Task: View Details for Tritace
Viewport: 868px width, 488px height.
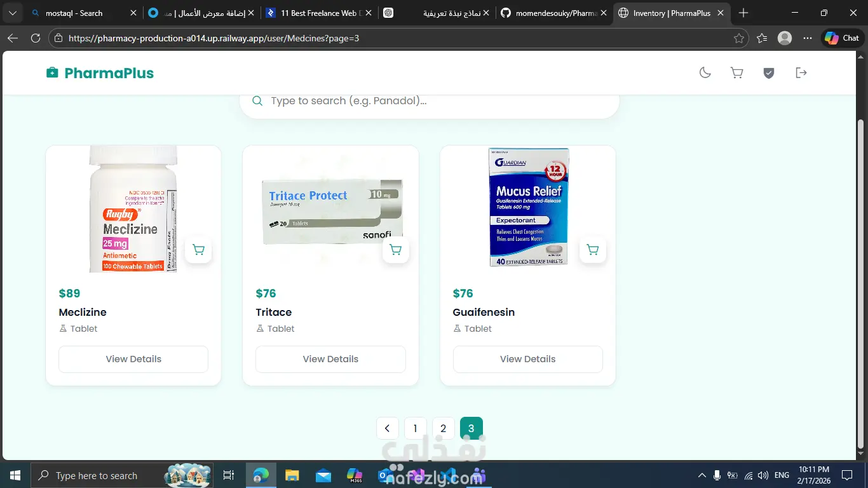Action: click(x=330, y=359)
